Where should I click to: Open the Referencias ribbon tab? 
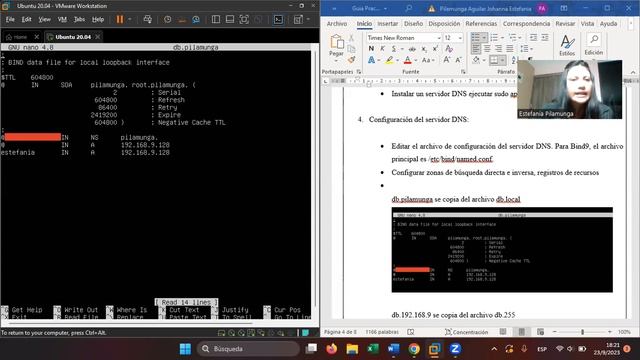(x=481, y=24)
